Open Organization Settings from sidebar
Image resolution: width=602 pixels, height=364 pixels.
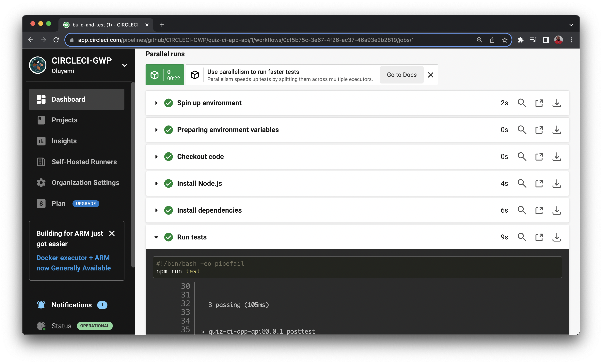(x=85, y=183)
